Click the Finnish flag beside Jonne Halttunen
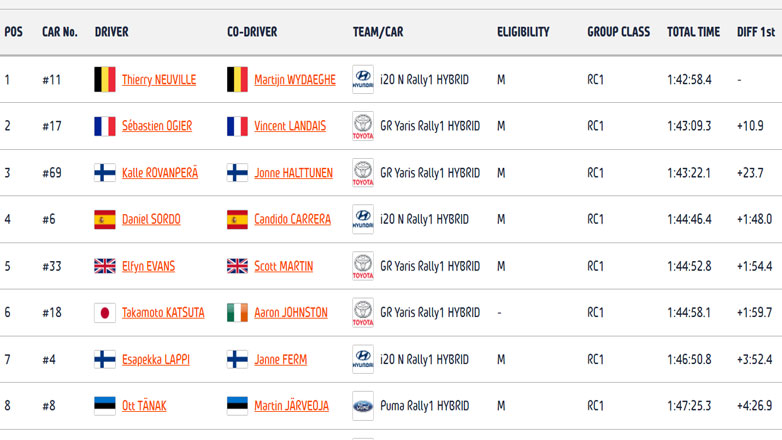This screenshot has height=440, width=782. [x=237, y=173]
